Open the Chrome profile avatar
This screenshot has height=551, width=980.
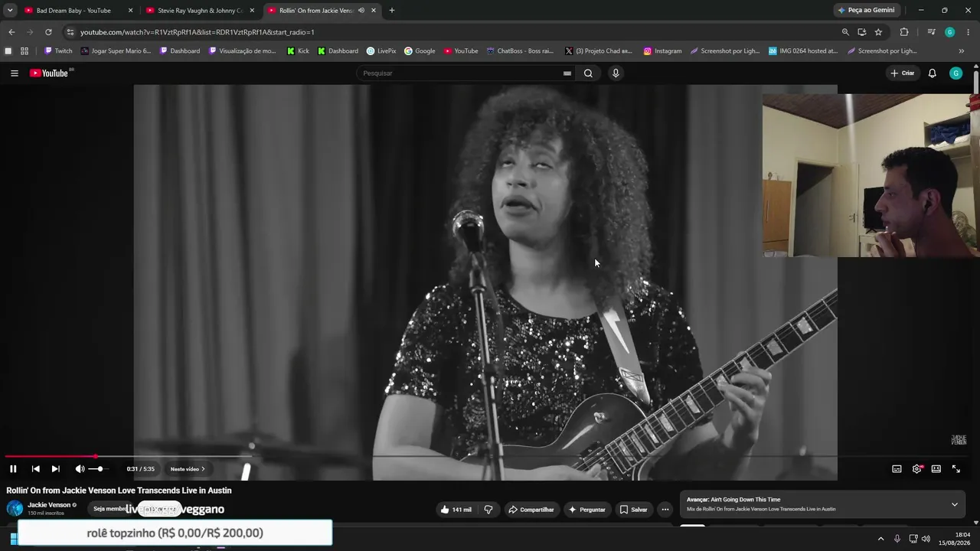(x=949, y=32)
